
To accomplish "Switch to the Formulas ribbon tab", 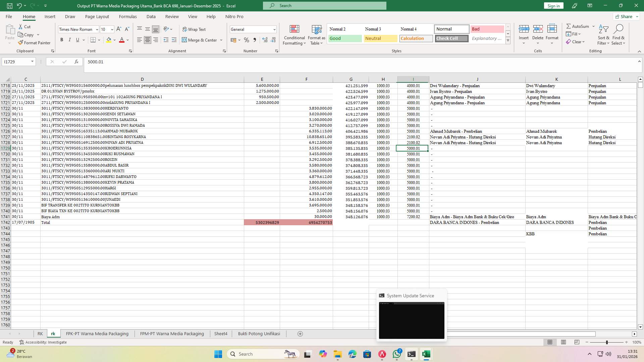I will pos(128,16).
